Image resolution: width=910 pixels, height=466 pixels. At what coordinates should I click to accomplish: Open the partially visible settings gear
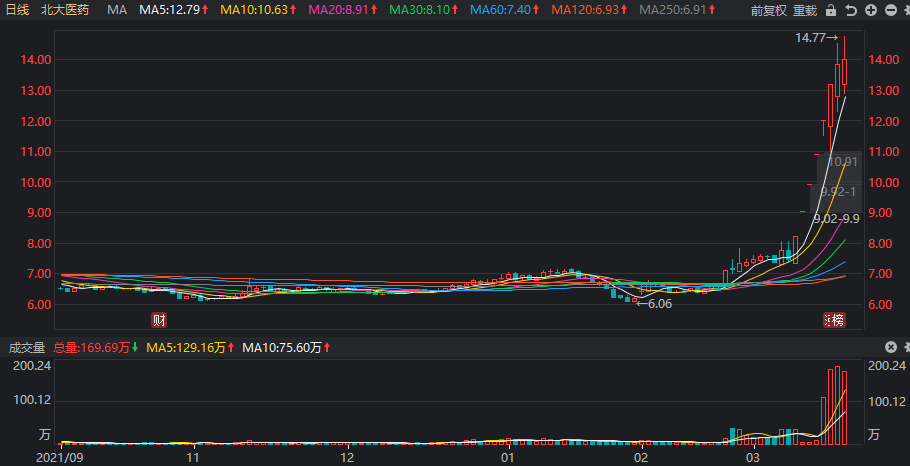coord(907,10)
